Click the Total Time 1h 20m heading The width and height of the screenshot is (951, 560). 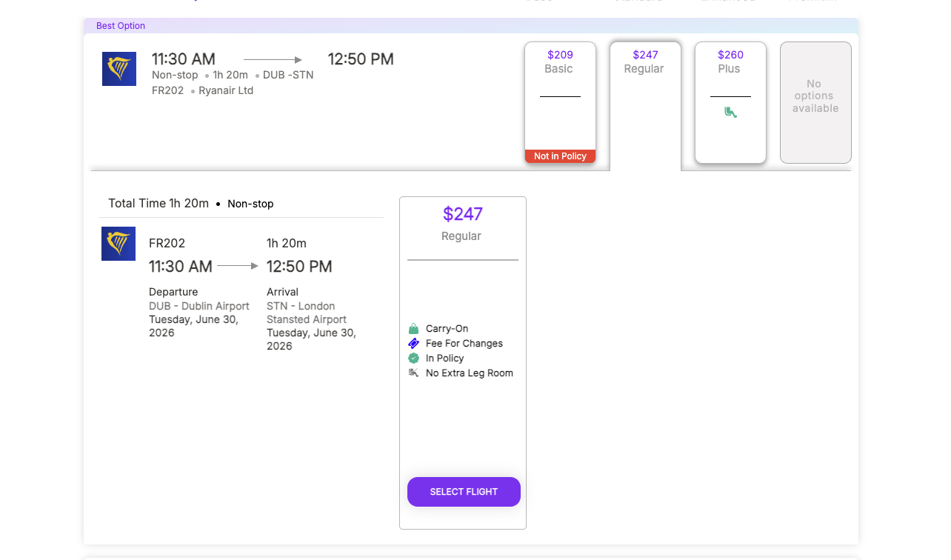(158, 203)
